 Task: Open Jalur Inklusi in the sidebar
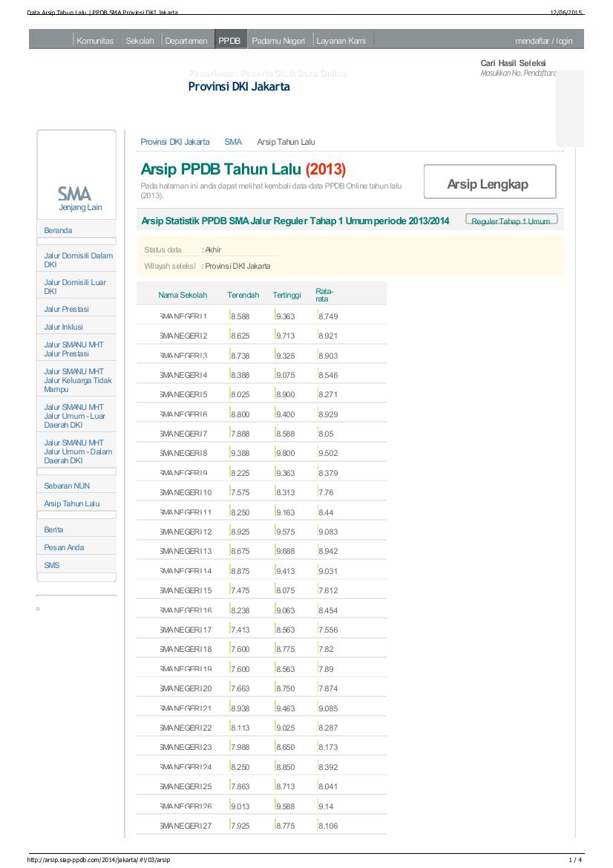[63, 327]
